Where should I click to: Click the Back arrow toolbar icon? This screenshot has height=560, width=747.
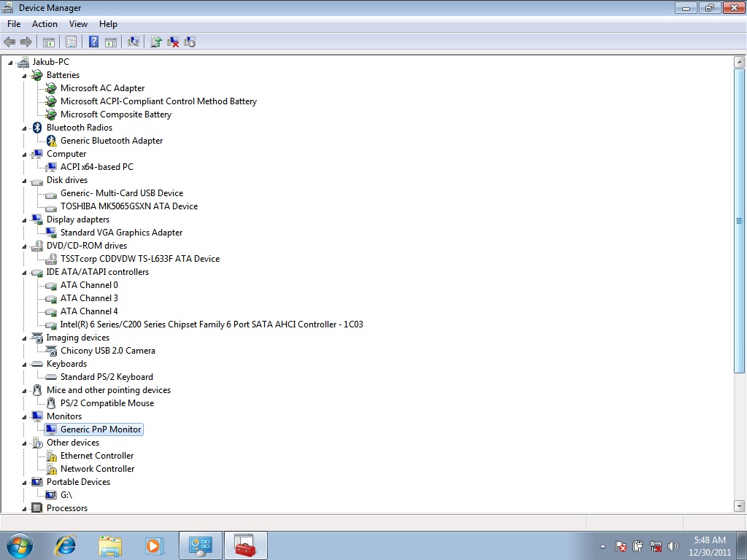tap(9, 42)
